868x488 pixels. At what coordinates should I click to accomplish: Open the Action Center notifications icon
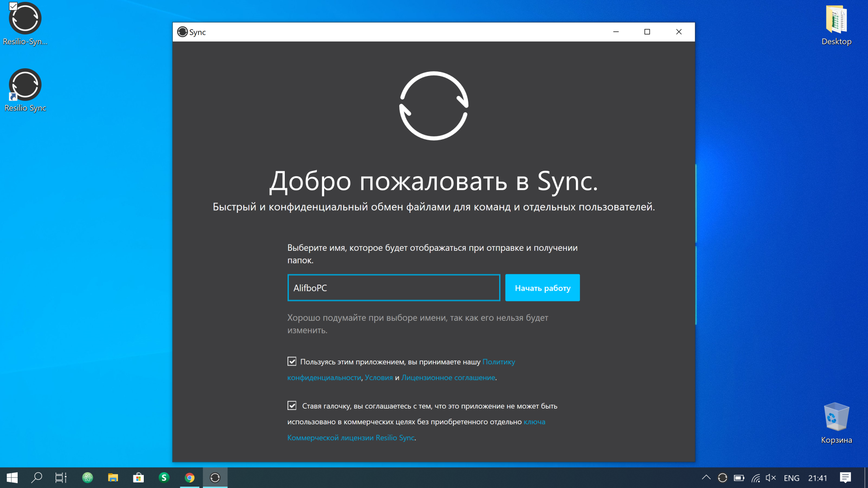click(x=845, y=478)
